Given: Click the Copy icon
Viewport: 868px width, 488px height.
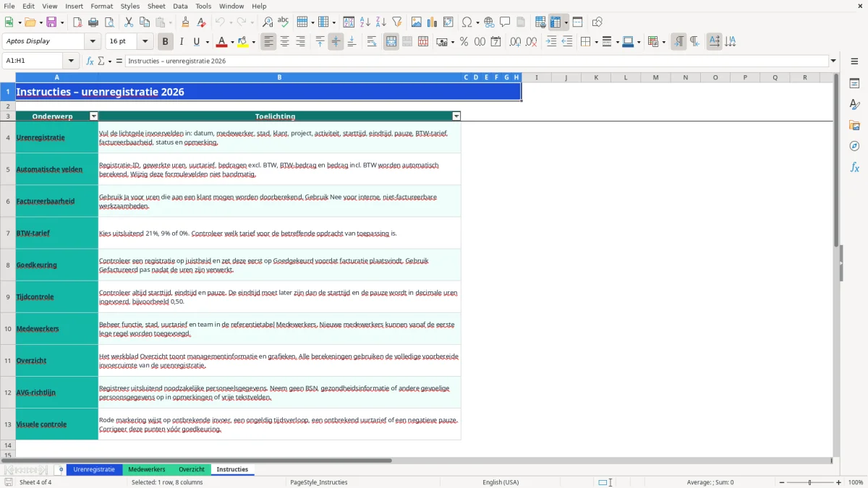Looking at the screenshot, I should point(145,22).
